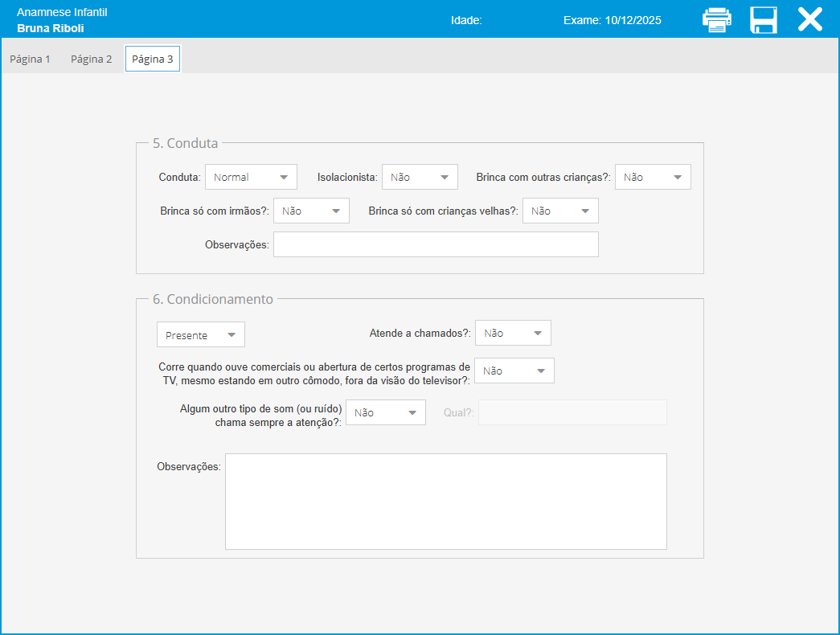Screen dimensions: 840x635
Task: Click the Qual? text field
Action: pyautogui.click(x=572, y=412)
